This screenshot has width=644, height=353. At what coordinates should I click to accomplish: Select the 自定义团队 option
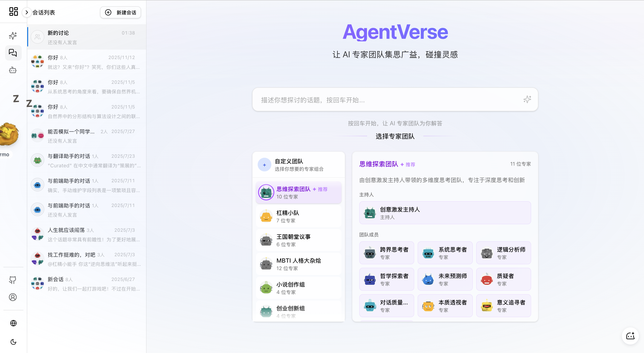coord(299,165)
